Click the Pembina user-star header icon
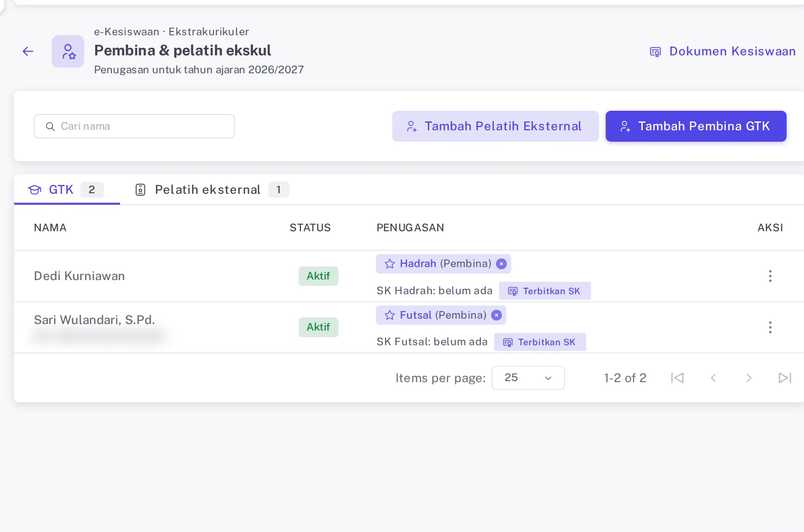Screen dimensions: 804x532 point(68,52)
